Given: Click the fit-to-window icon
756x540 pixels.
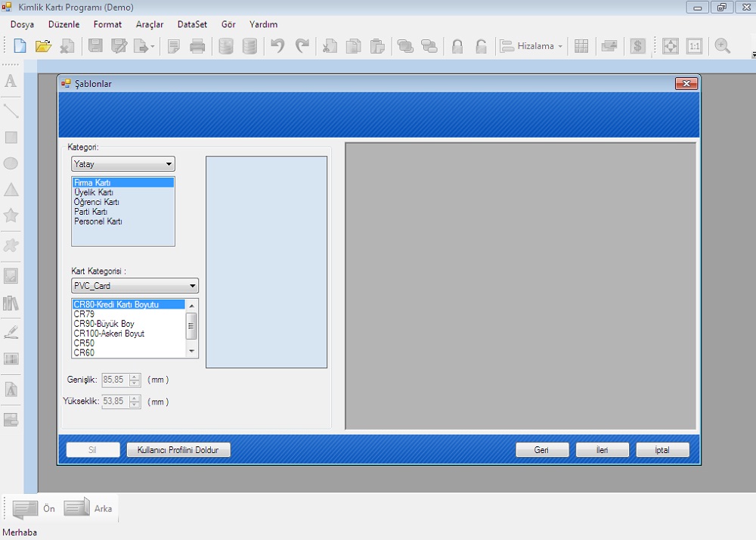Looking at the screenshot, I should pyautogui.click(x=670, y=46).
